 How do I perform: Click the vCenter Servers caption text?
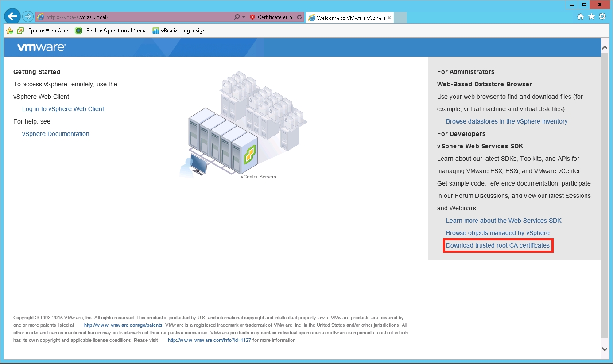(x=258, y=177)
